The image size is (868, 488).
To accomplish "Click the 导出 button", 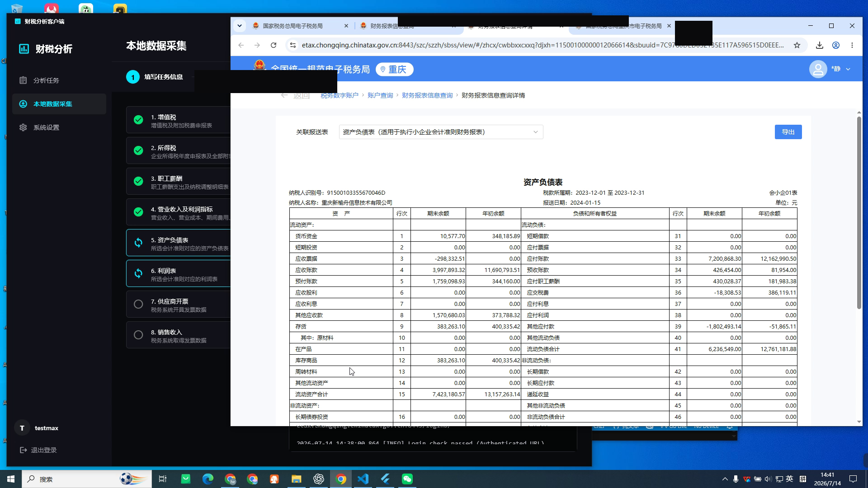I will click(x=788, y=132).
